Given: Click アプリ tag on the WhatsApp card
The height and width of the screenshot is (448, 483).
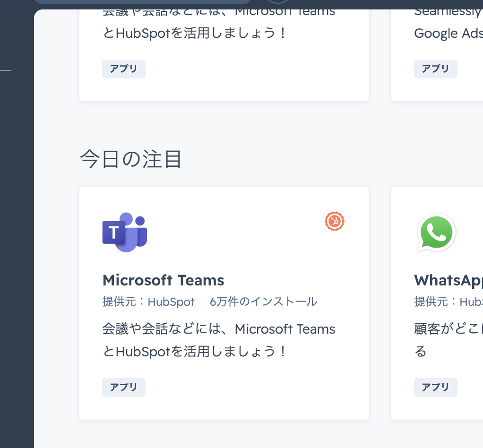Looking at the screenshot, I should click(436, 388).
